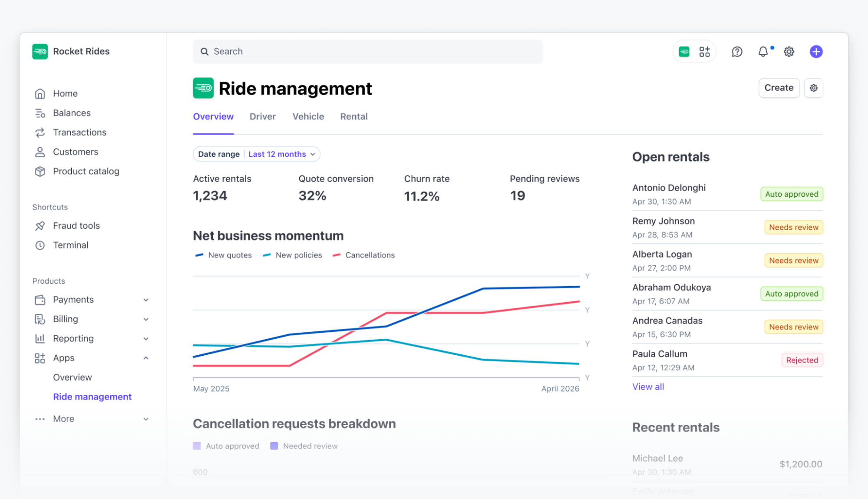Open Remy Johnson rental entry
The width and height of the screenshot is (868, 499).
coord(727,228)
